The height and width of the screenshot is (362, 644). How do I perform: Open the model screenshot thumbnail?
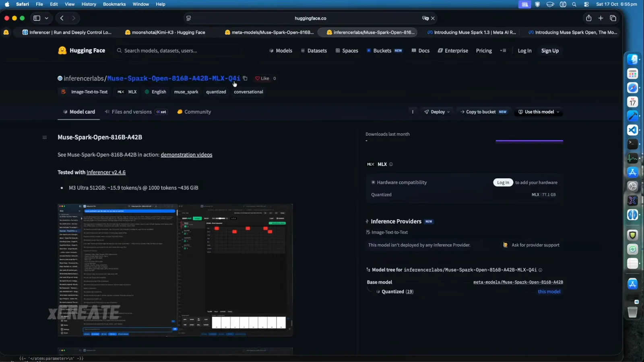coord(175,270)
